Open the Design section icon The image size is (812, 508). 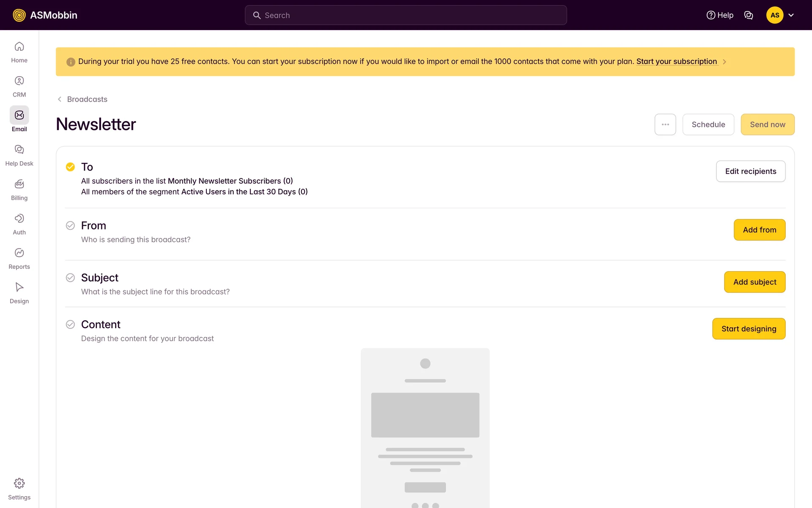point(19,287)
